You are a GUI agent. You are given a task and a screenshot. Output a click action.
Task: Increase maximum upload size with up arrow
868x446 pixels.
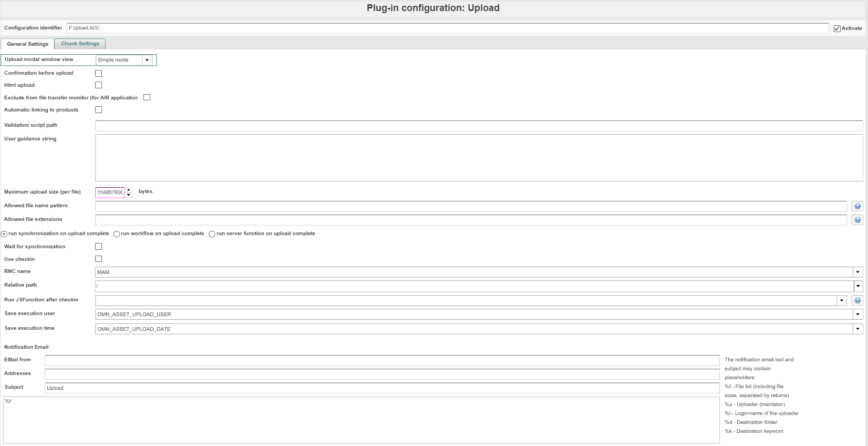(129, 190)
